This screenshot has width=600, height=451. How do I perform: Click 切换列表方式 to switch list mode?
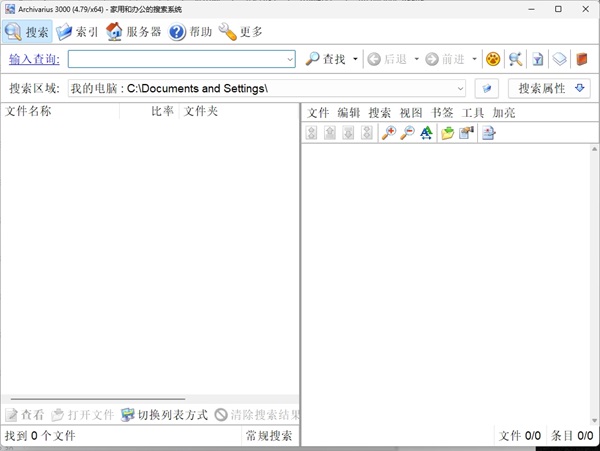pyautogui.click(x=165, y=415)
